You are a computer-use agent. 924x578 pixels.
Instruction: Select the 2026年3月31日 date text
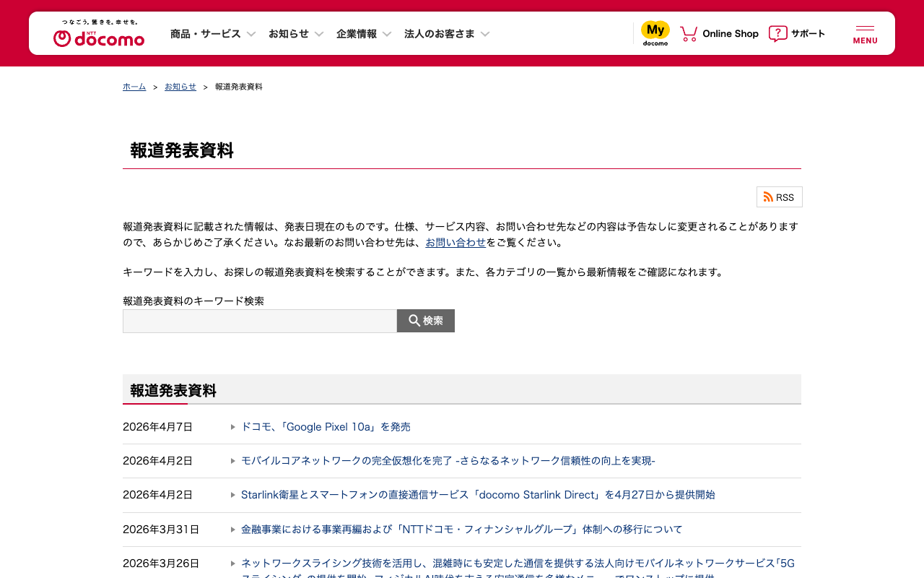coord(161,530)
